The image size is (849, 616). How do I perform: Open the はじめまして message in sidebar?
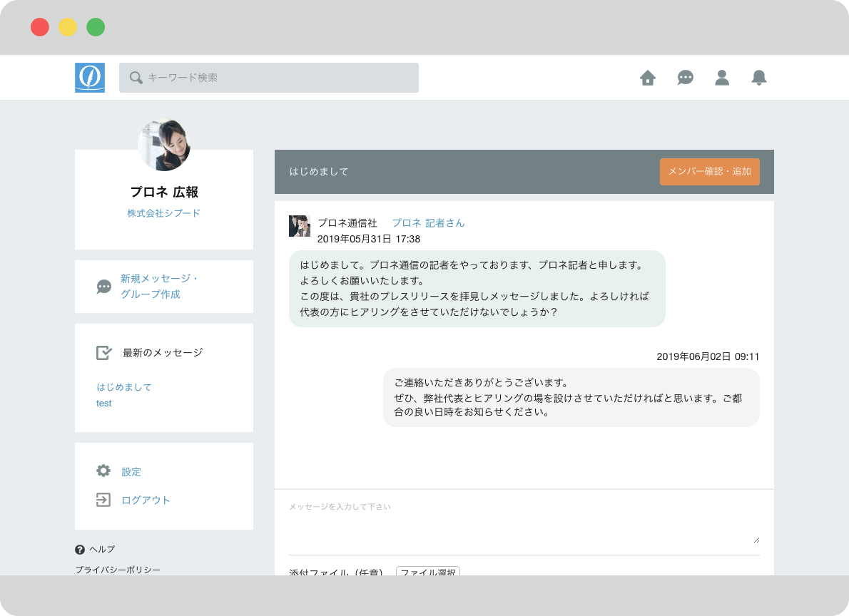pyautogui.click(x=124, y=387)
